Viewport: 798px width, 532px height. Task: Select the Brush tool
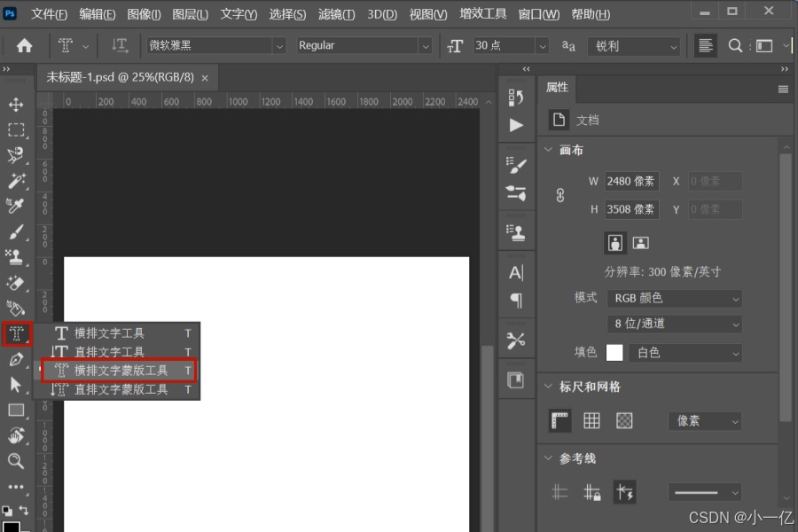pos(16,232)
